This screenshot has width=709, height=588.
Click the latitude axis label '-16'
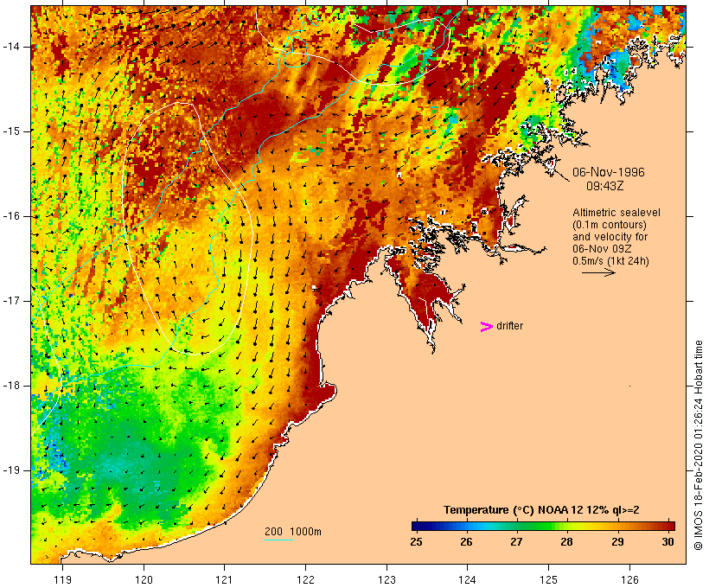11,216
